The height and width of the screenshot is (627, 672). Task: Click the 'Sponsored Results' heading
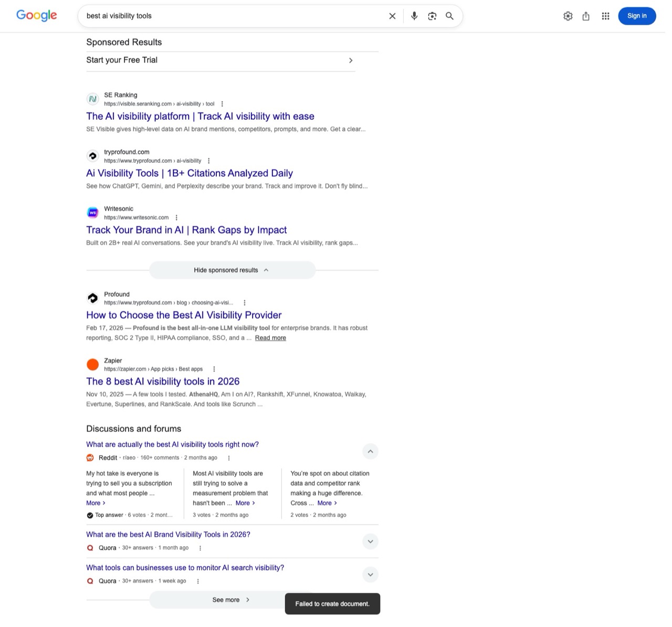[124, 43]
